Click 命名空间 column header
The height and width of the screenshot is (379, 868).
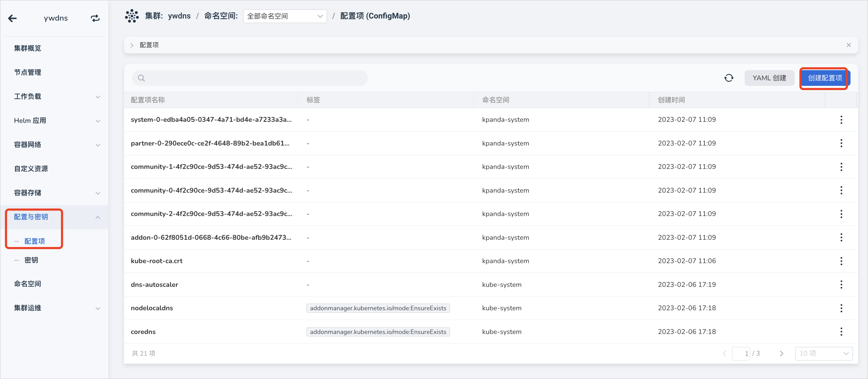(x=496, y=100)
